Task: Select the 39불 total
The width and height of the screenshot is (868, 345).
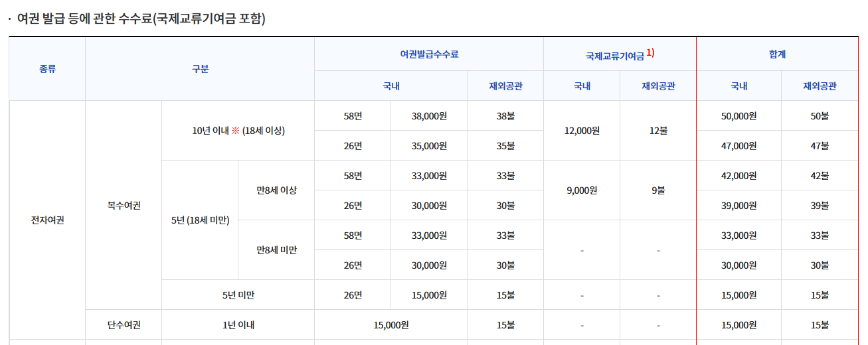Action: [x=820, y=205]
